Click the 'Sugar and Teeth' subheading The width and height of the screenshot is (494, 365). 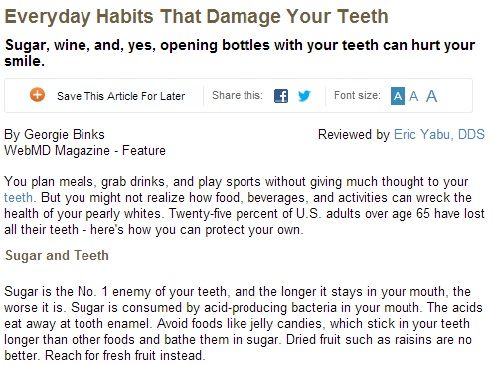57,255
